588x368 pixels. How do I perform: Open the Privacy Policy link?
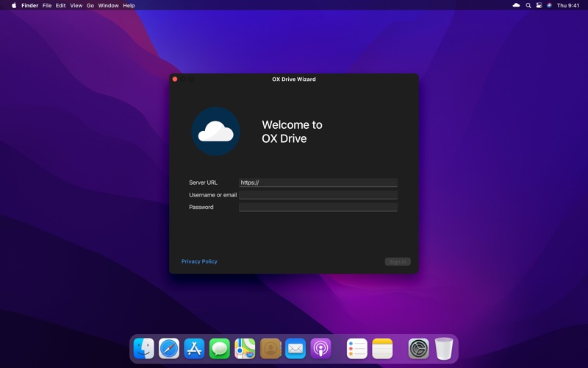[x=199, y=261]
